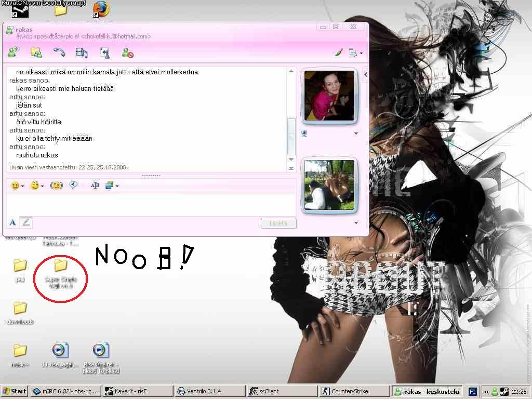
Task: Click in the message input field
Action: click(151, 204)
